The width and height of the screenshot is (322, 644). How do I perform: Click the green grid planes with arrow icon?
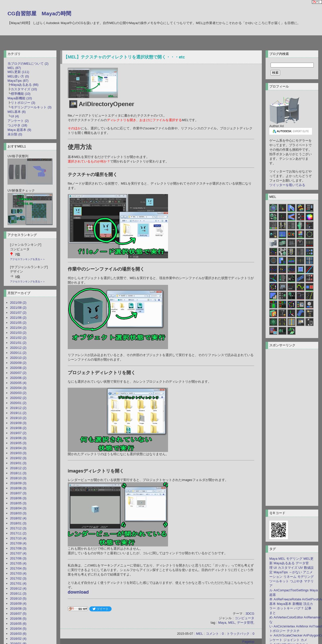(x=291, y=331)
